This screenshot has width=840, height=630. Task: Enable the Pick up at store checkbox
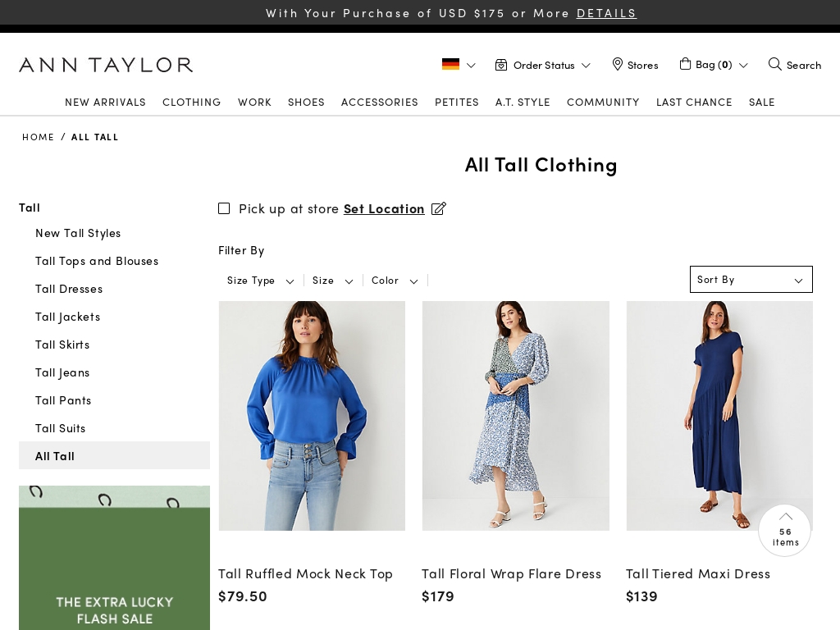pos(224,208)
